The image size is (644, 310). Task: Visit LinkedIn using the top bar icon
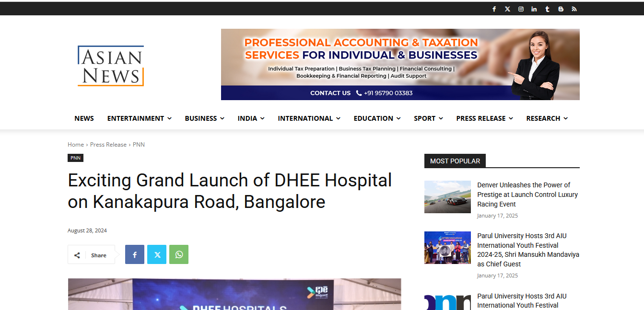534,9
